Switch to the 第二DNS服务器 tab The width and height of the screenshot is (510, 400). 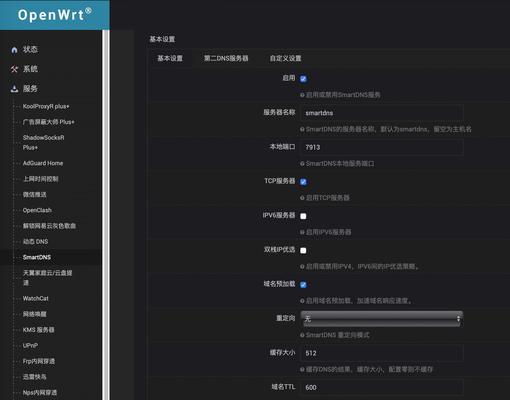point(226,58)
